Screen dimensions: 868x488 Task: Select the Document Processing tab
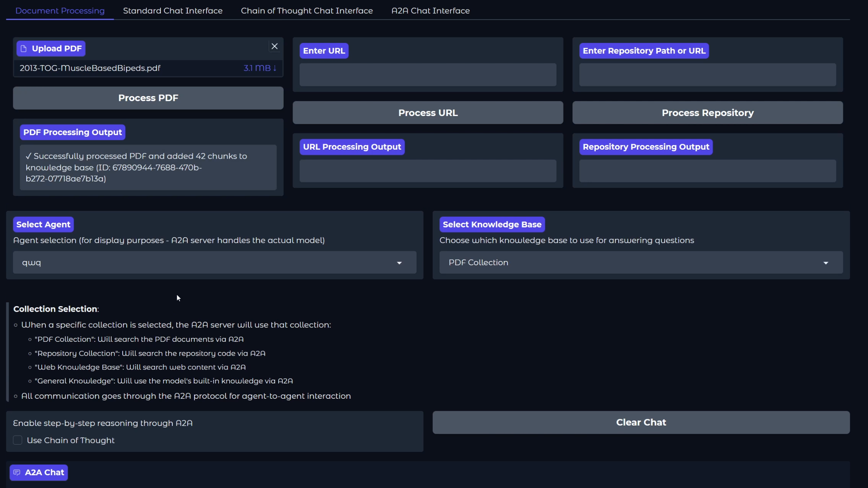[x=59, y=10]
